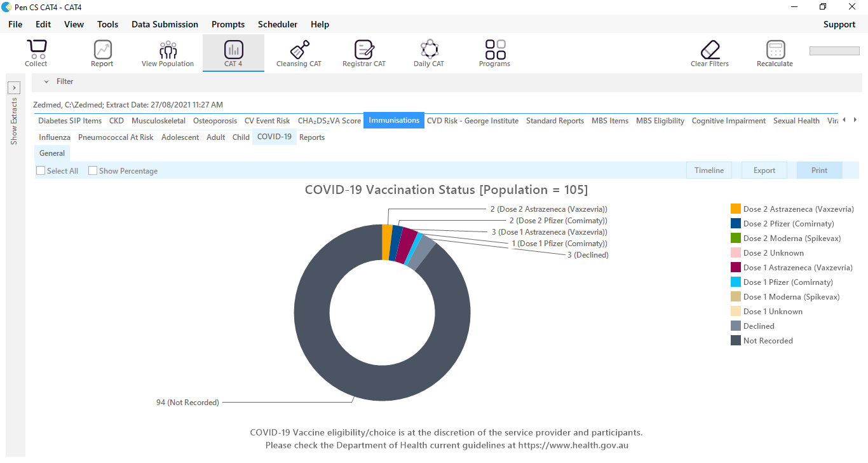Expand the Filter panel chevron
Viewport: 868px width, 463px height.
coord(46,81)
